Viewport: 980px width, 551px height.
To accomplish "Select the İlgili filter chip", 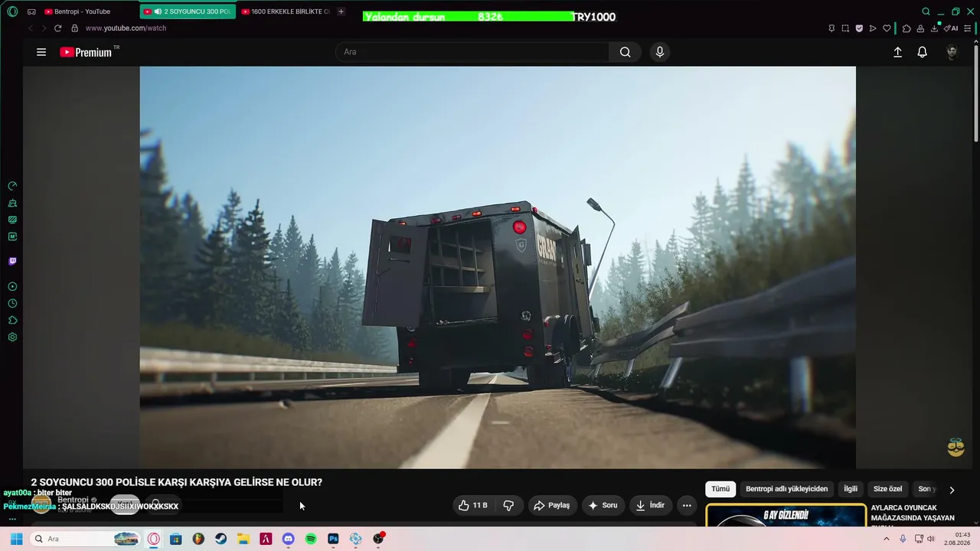I will coord(851,489).
